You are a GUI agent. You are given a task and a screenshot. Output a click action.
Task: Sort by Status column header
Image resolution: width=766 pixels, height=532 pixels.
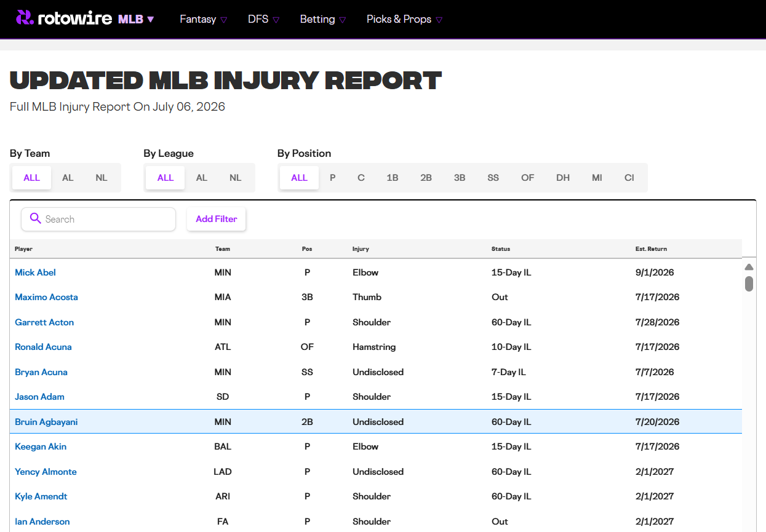501,249
